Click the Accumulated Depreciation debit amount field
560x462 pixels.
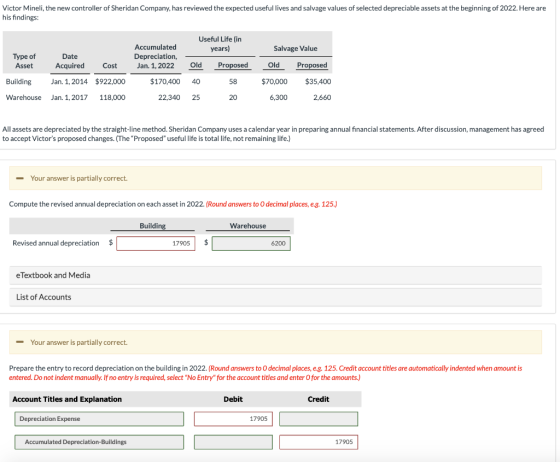pyautogui.click(x=233, y=442)
